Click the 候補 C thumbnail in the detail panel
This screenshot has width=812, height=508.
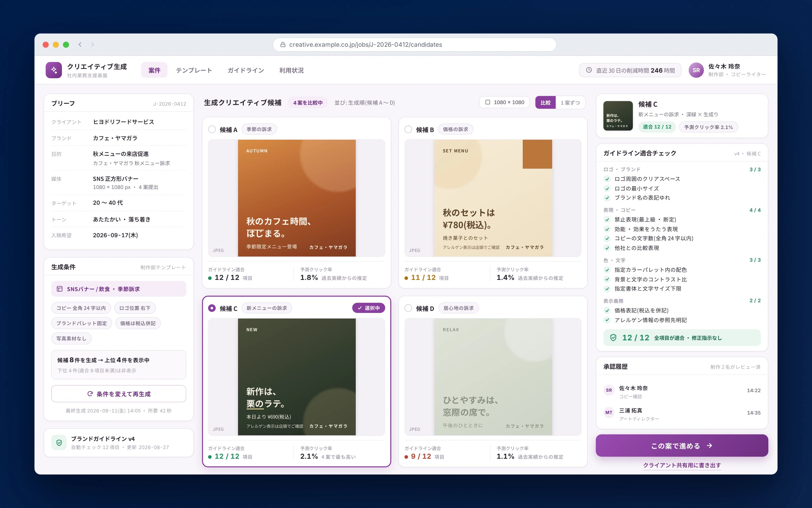click(618, 116)
